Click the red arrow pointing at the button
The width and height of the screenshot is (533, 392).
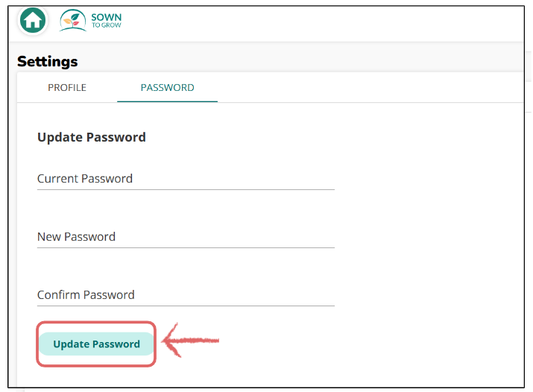tap(190, 340)
